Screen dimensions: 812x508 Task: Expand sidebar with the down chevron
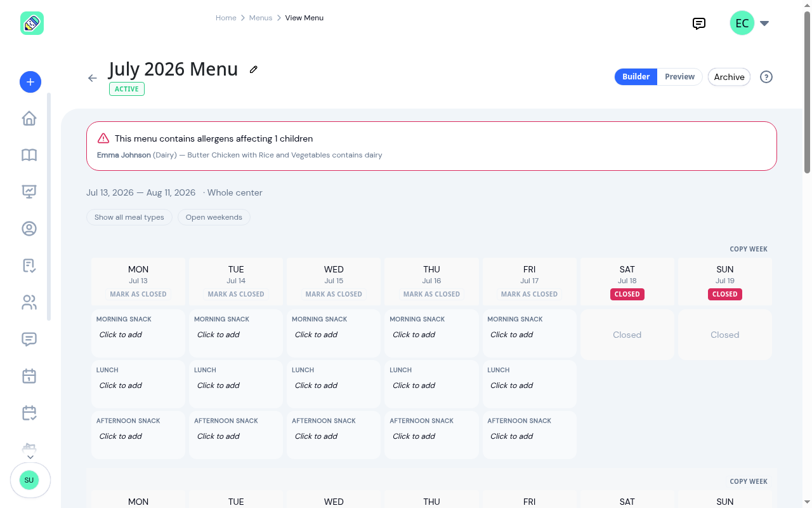pyautogui.click(x=30, y=457)
